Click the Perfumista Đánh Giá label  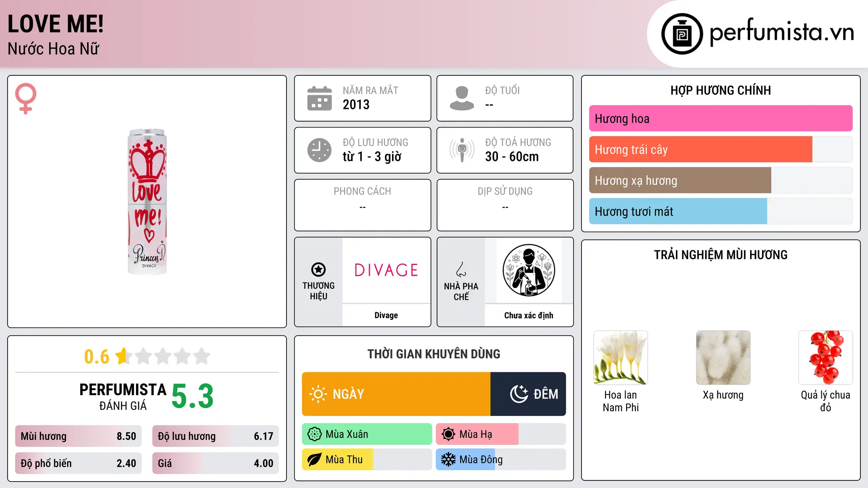pyautogui.click(x=123, y=396)
